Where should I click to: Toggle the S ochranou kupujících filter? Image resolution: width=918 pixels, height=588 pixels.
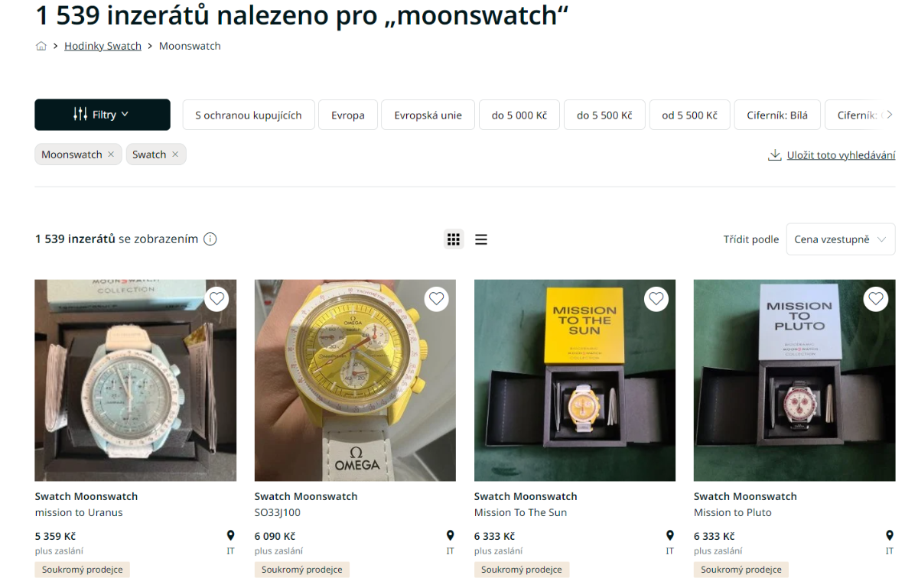249,115
